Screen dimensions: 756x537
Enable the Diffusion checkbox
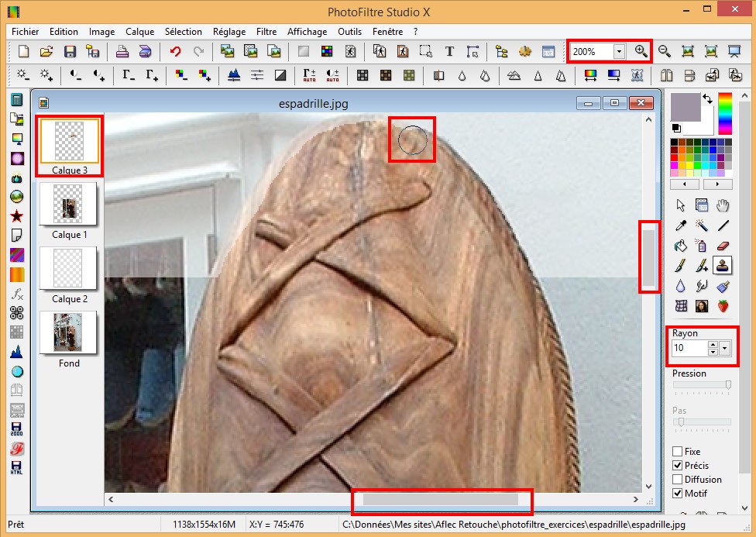(x=678, y=479)
